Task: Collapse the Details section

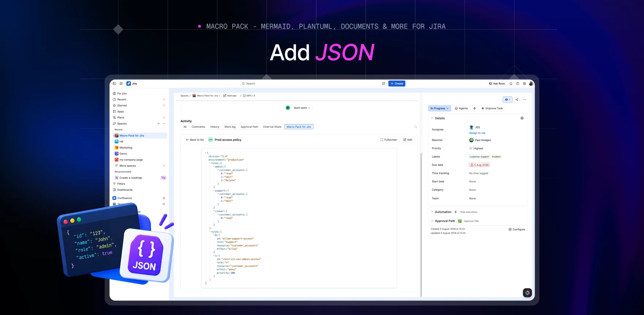Action: [432, 118]
